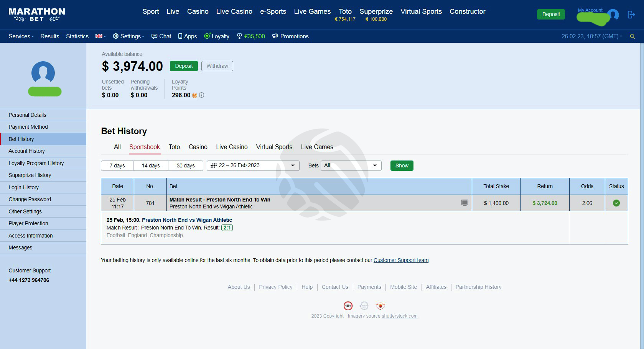Click the green Show button
This screenshot has width=644, height=349.
(402, 165)
